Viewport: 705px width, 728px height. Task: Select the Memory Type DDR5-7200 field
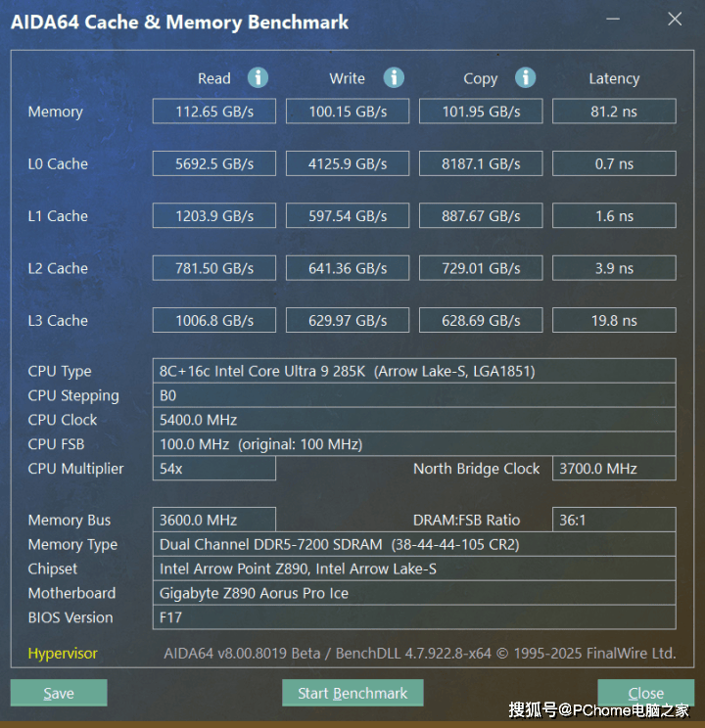[x=415, y=544]
